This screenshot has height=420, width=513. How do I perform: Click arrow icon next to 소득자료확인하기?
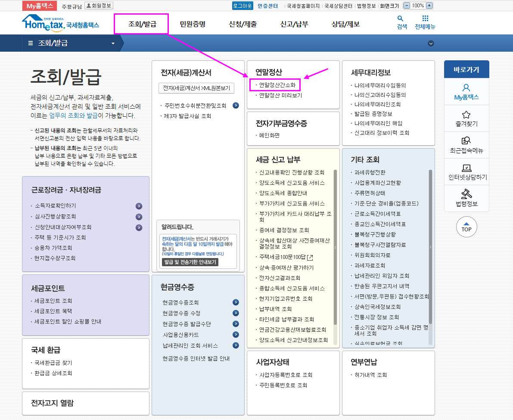[x=139, y=206]
